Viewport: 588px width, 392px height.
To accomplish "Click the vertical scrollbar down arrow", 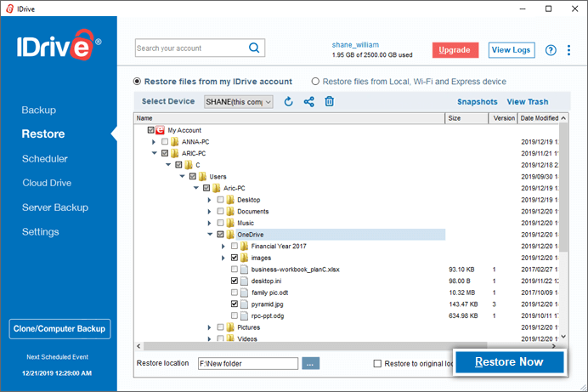I will (563, 337).
